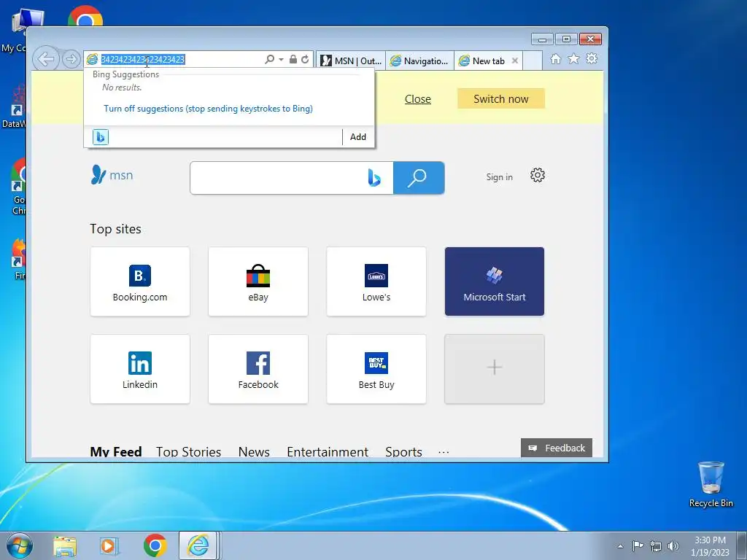Open a blank new tab button
Viewport: 747px width, 560px height.
533,61
